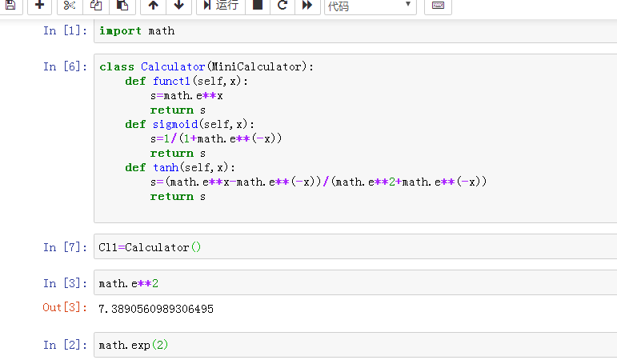This screenshot has width=617, height=364.
Task: Paste cell below using paste icon
Action: click(x=122, y=6)
